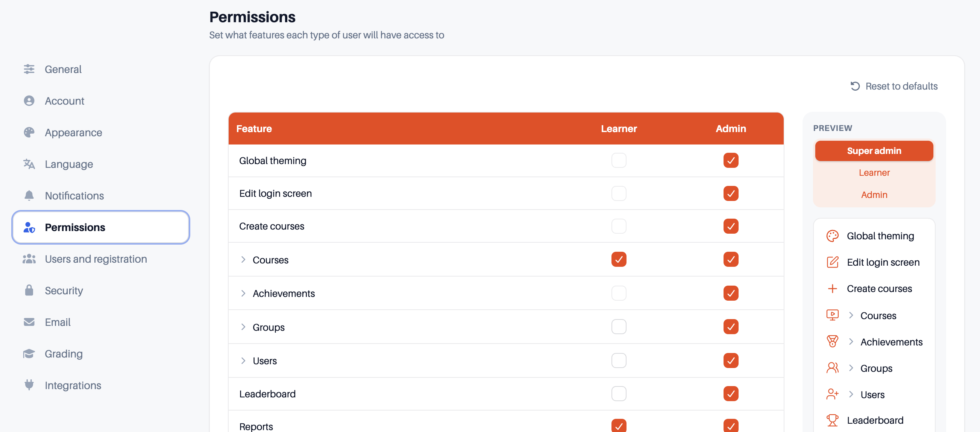
Task: Open the Permissions settings section
Action: point(101,227)
